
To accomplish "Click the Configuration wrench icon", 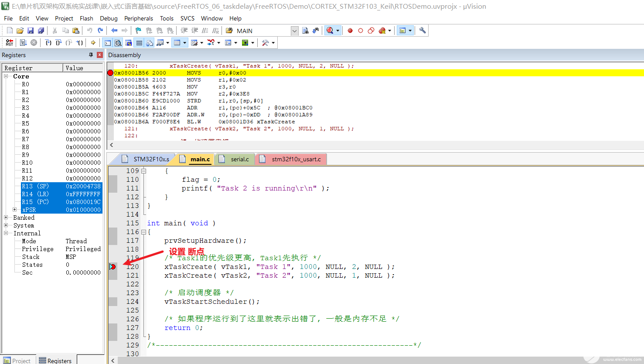I will (422, 31).
